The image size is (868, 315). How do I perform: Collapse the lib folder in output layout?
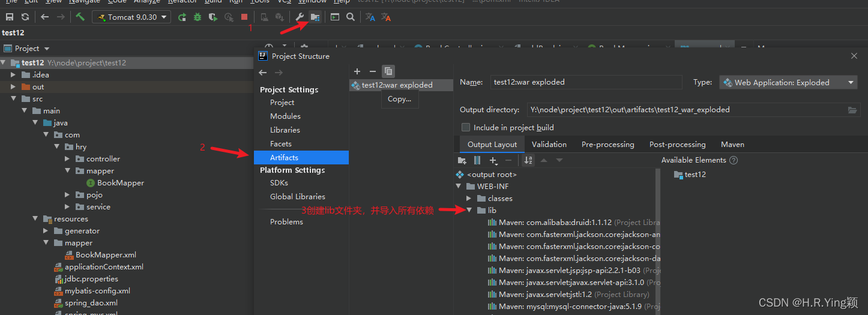(x=469, y=211)
